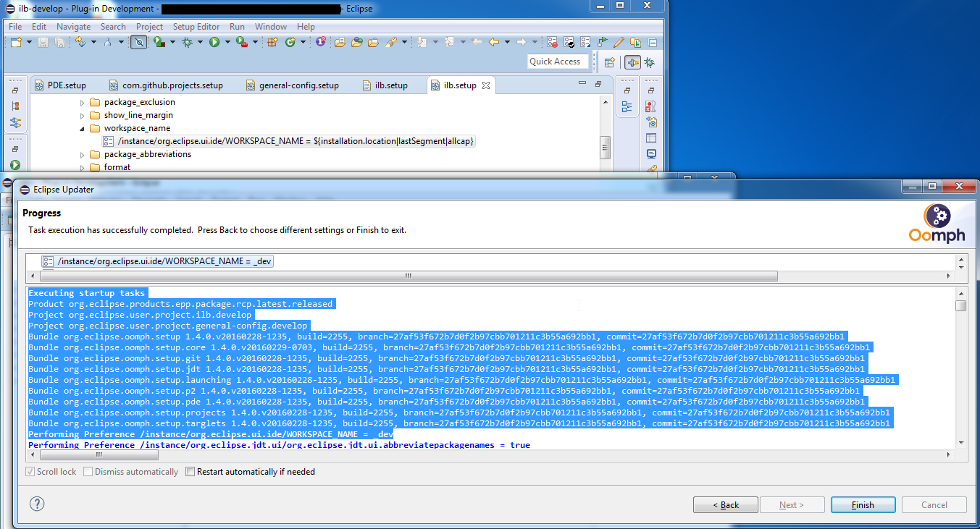Click the setup tasks icon with red dot
The image size is (980, 529).
(552, 42)
